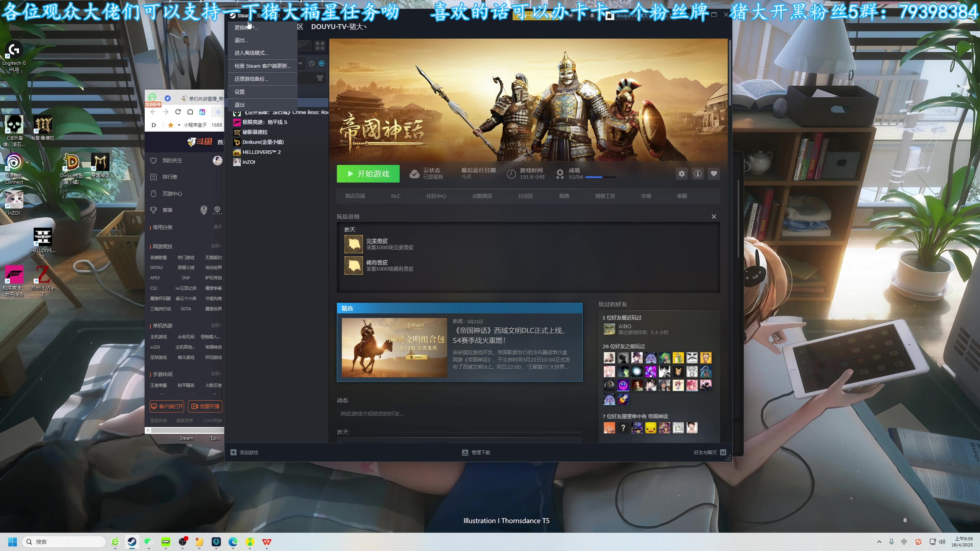Click the 添加游戏 plus icon
The image size is (980, 551).
pyautogui.click(x=234, y=452)
